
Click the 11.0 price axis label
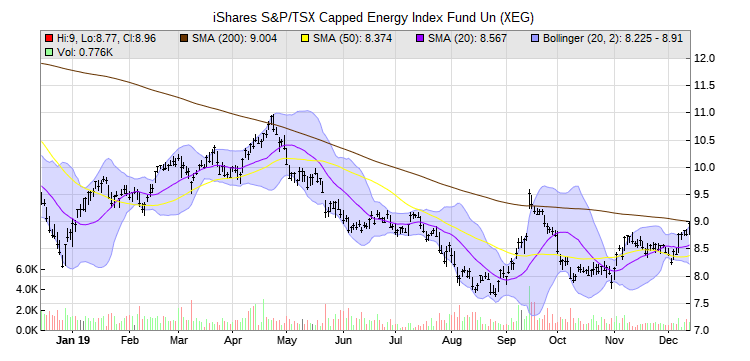tap(705, 113)
